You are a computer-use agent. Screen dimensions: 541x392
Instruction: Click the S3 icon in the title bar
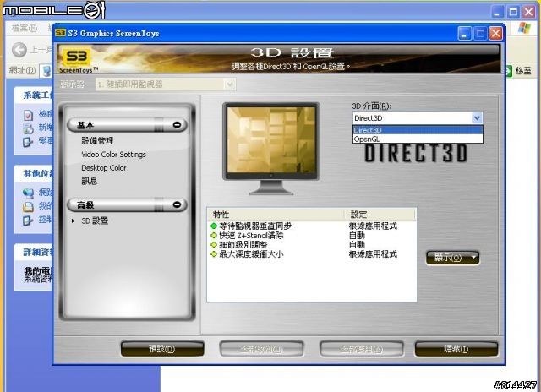pyautogui.click(x=60, y=32)
